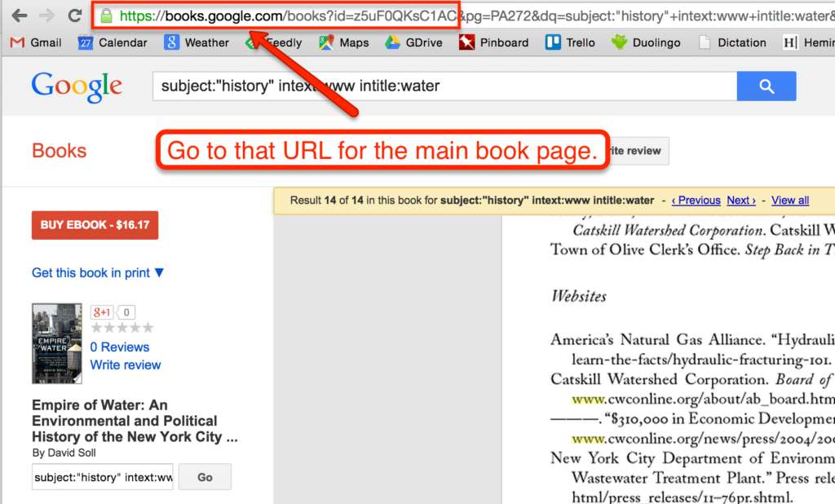Open the 0 Reviews link

[x=120, y=347]
